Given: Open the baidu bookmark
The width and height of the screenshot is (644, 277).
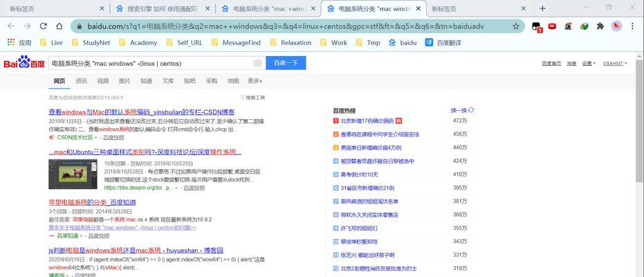Looking at the screenshot, I should click(x=403, y=42).
